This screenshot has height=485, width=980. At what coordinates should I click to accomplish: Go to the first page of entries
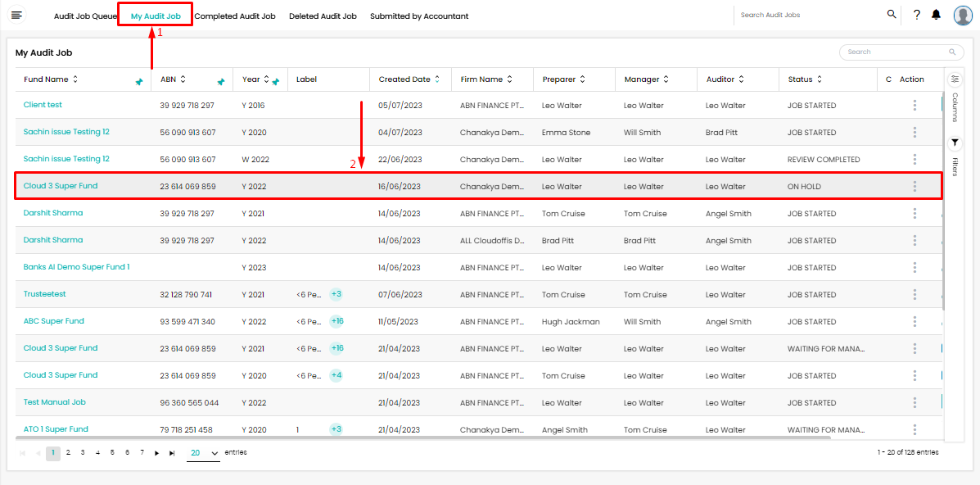tap(23, 453)
